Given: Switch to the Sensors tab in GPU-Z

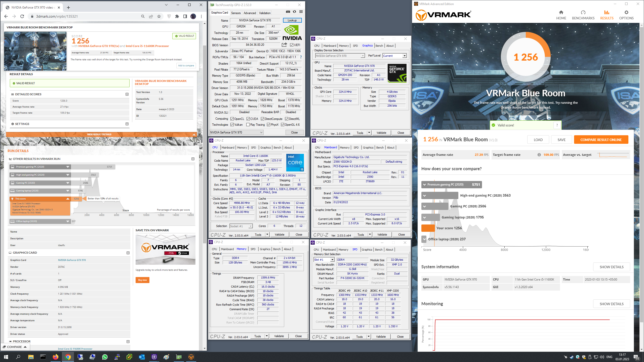Looking at the screenshot, I should (236, 13).
